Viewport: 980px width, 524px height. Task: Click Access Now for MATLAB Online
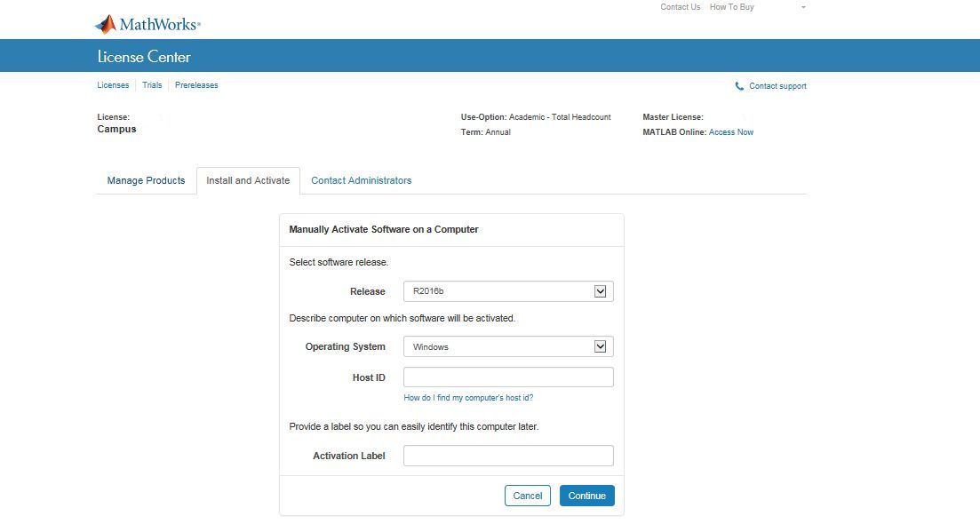730,132
